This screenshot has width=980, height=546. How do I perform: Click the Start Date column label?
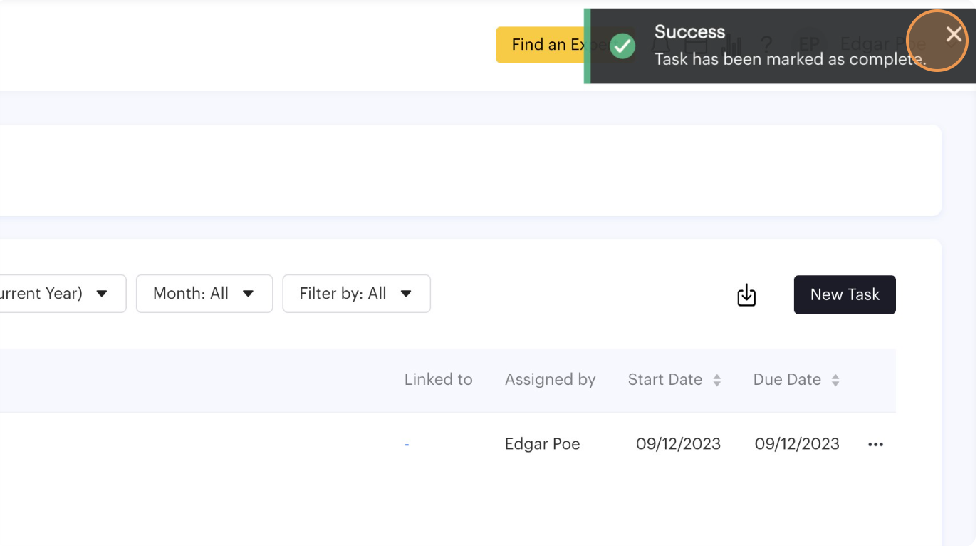point(664,380)
